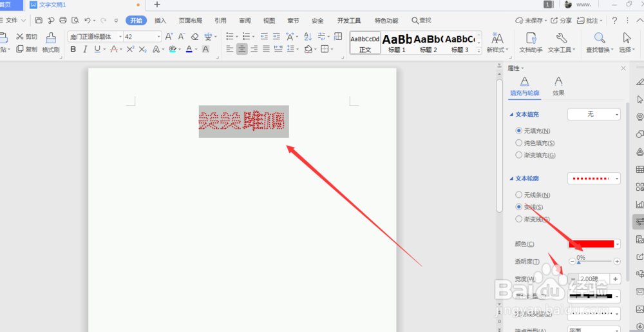Open the Document Assistant tool
The width and height of the screenshot is (644, 332).
point(531,43)
